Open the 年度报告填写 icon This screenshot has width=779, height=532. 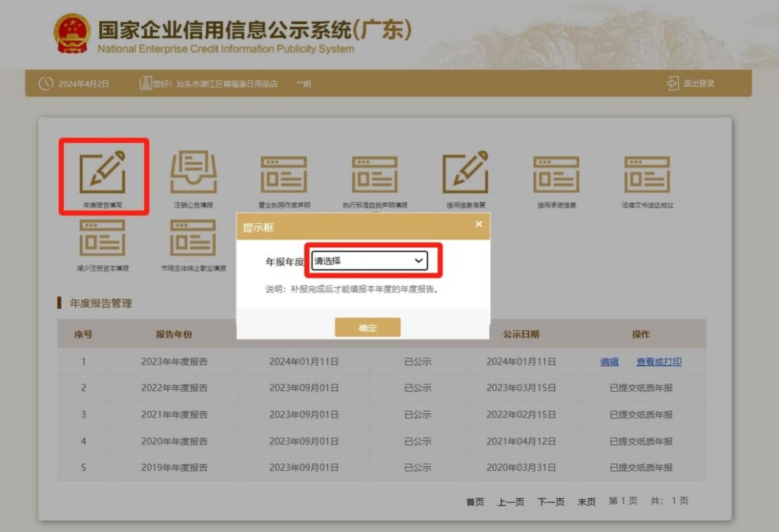click(x=102, y=173)
